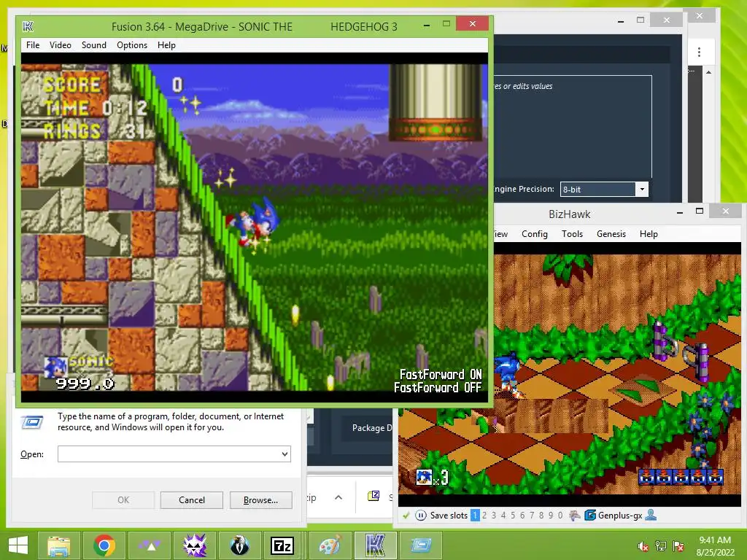Click the Genplus-gx core icon
This screenshot has width=747, height=560.
590,516
